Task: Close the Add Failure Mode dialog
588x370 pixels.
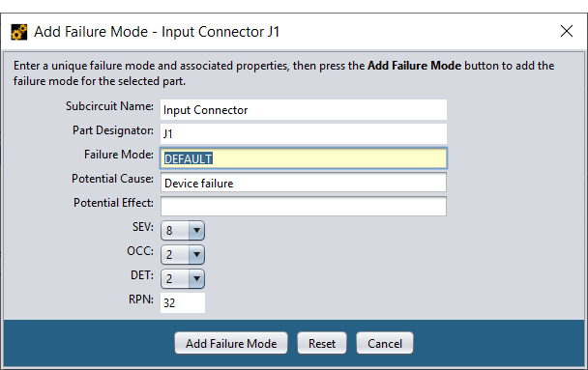Action: (567, 31)
